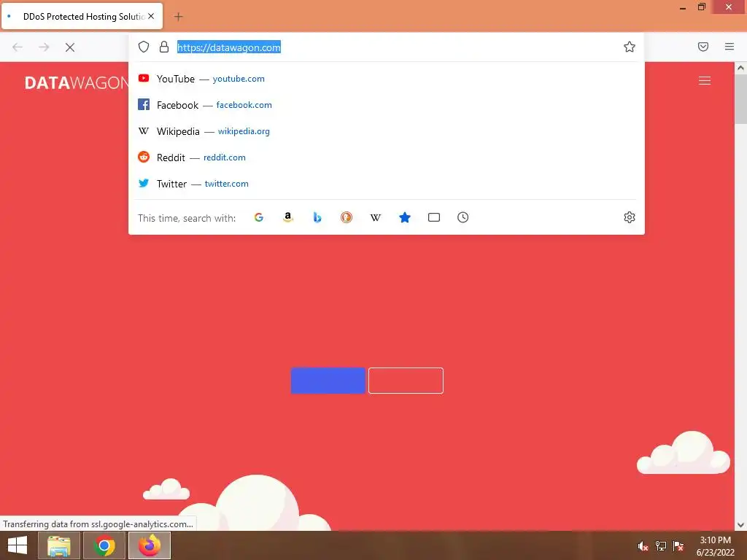
Task: Click the network tray icon
Action: (x=661, y=546)
